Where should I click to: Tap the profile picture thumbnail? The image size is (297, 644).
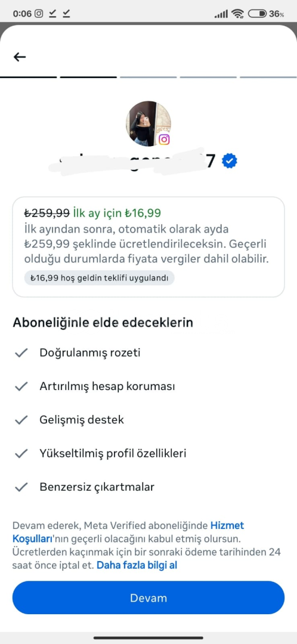click(148, 123)
